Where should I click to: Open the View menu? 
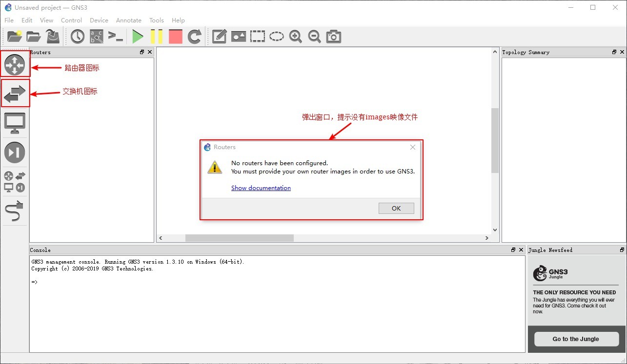[47, 20]
